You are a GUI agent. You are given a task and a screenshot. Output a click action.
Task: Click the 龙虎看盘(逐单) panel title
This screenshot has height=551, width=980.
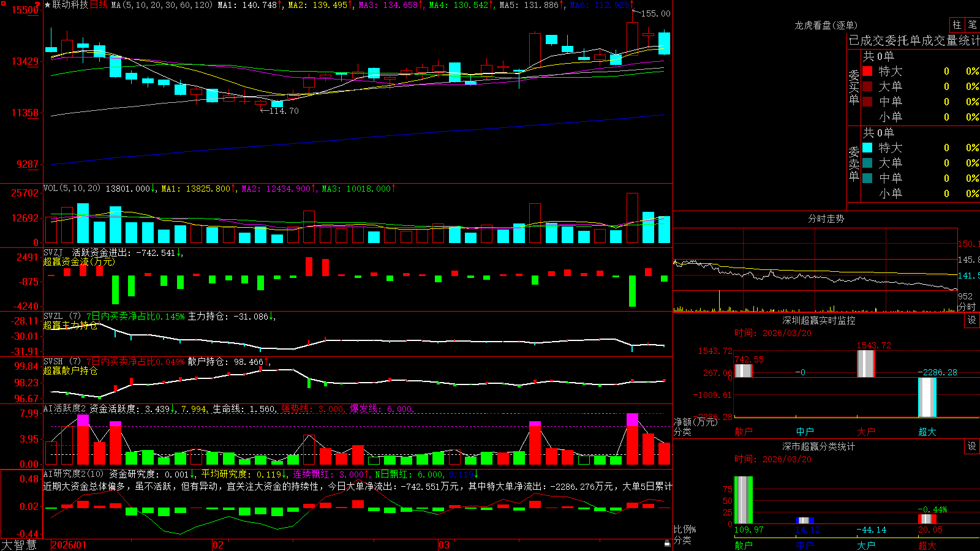coord(826,25)
